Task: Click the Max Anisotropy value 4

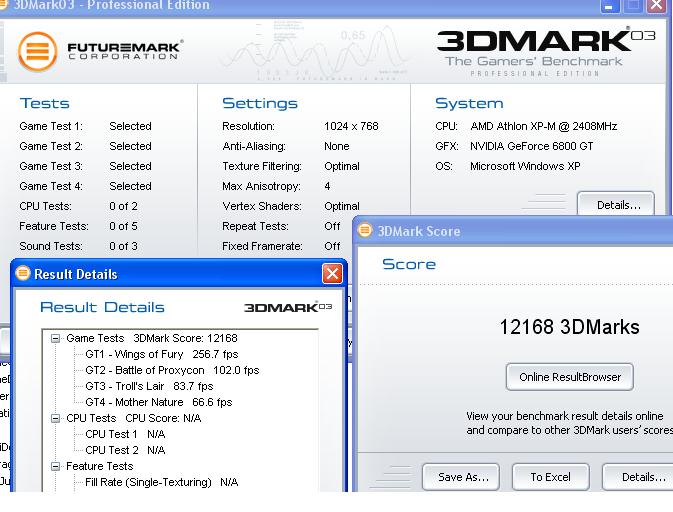Action: coord(327,186)
